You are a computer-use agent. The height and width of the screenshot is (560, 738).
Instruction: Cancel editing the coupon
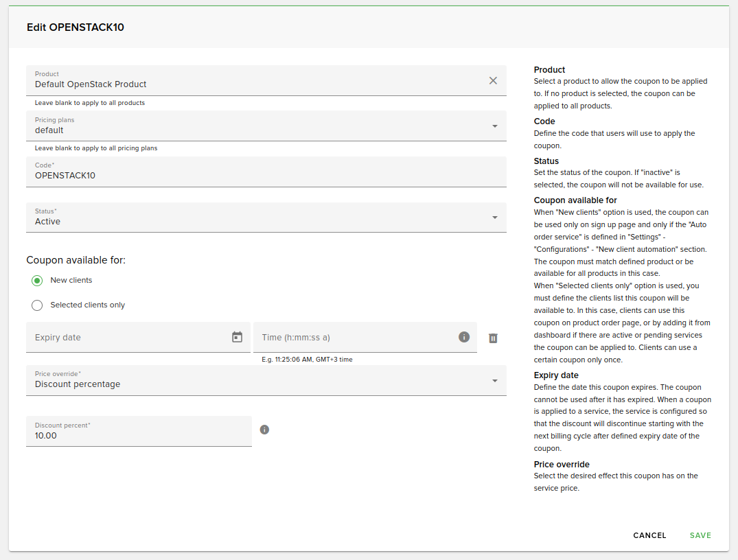649,535
